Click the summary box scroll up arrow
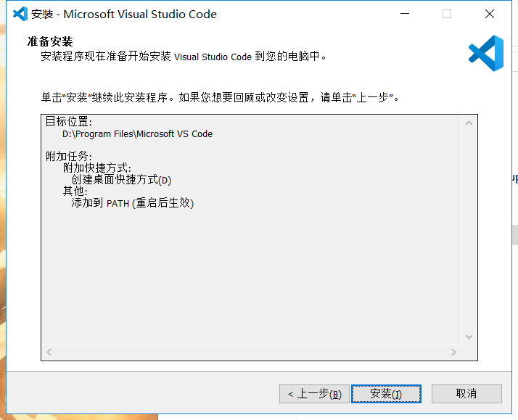518x420 pixels. pos(469,123)
